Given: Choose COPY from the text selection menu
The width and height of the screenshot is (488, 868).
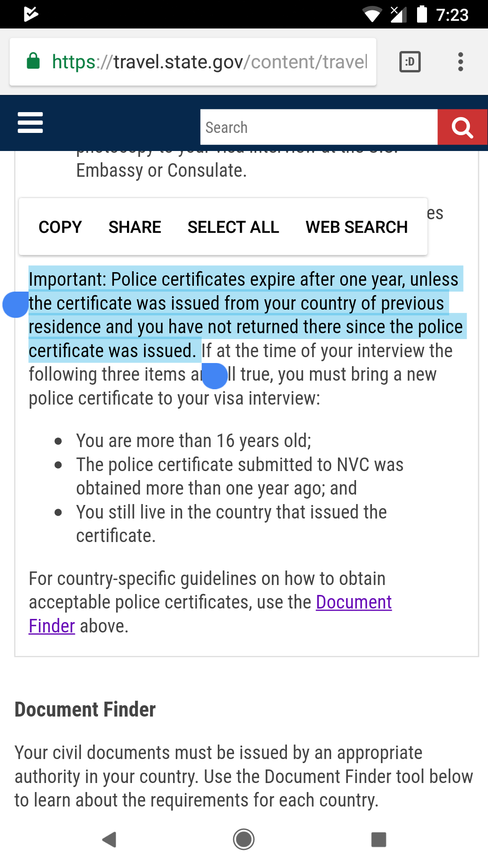Looking at the screenshot, I should (60, 227).
